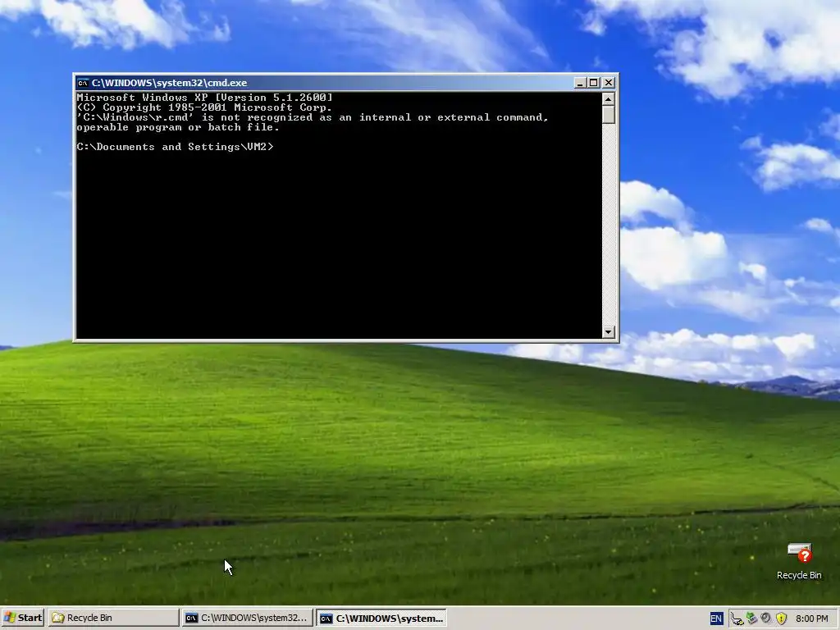
Task: Open the volume speaker tray icon
Action: point(766,619)
